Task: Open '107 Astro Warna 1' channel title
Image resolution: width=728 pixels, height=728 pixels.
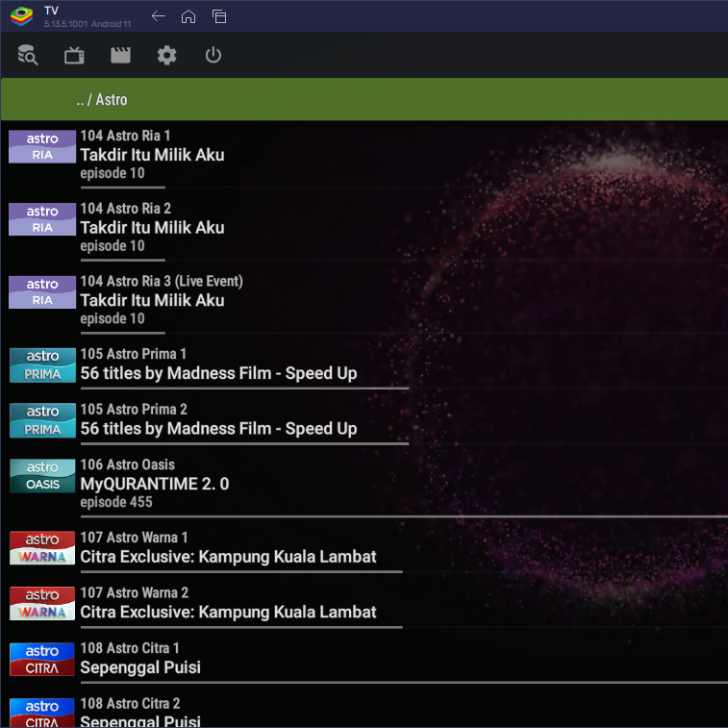Action: (135, 538)
